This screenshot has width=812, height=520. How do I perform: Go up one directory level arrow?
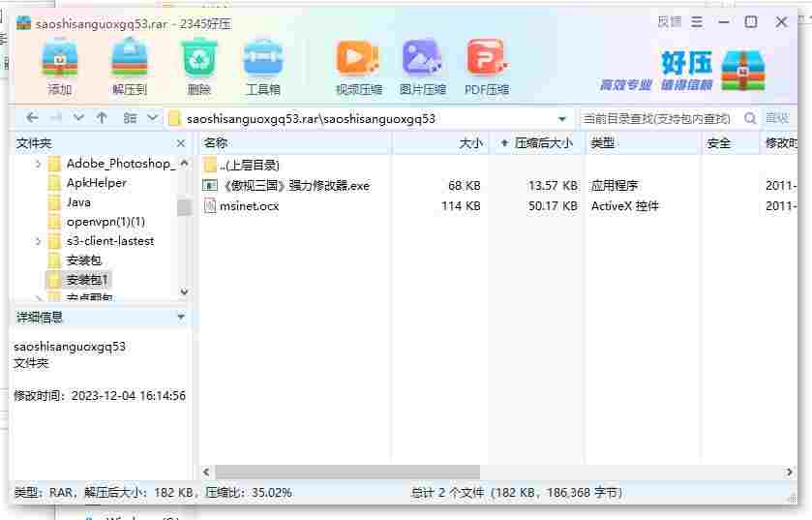coord(102,118)
